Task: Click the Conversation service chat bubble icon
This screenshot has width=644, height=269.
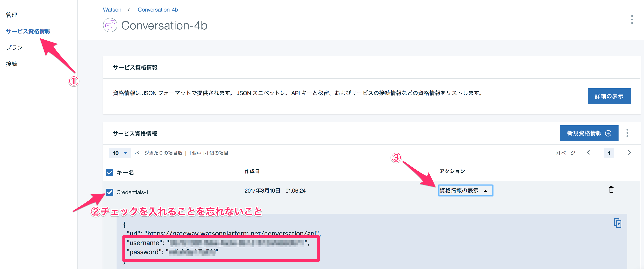Action: [x=110, y=25]
